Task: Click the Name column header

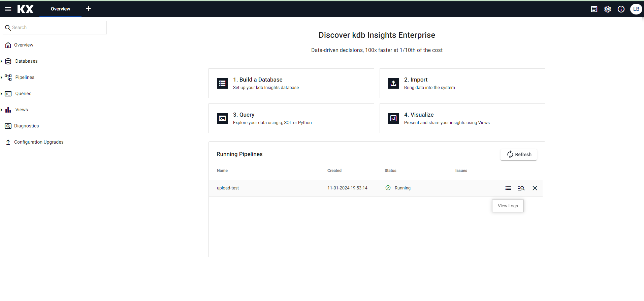Action: (222, 171)
